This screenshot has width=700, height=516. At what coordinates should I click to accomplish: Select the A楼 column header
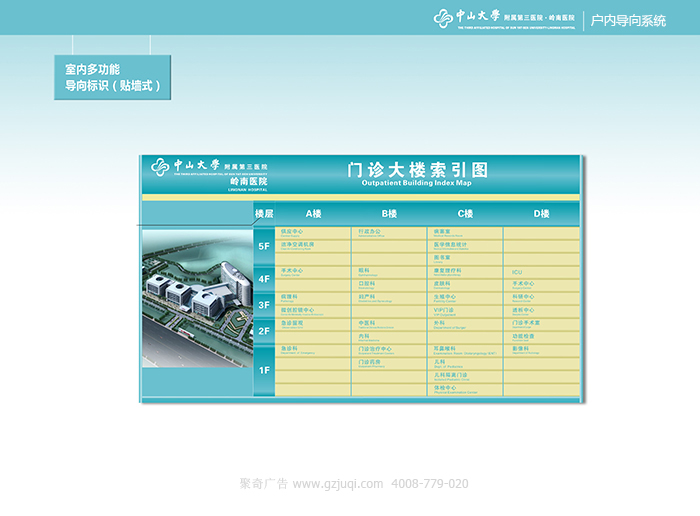coord(313,214)
